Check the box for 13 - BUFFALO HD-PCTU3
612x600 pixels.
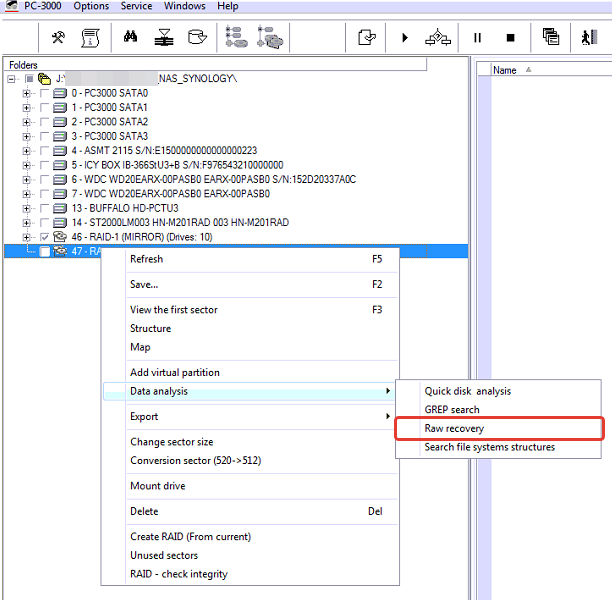(44, 208)
